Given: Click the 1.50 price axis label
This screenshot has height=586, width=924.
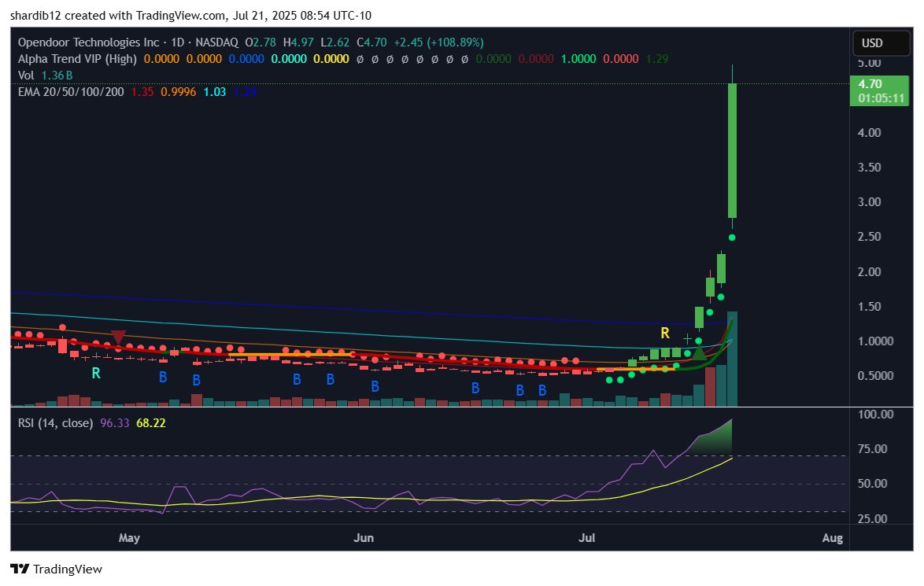Looking at the screenshot, I should 869,306.
